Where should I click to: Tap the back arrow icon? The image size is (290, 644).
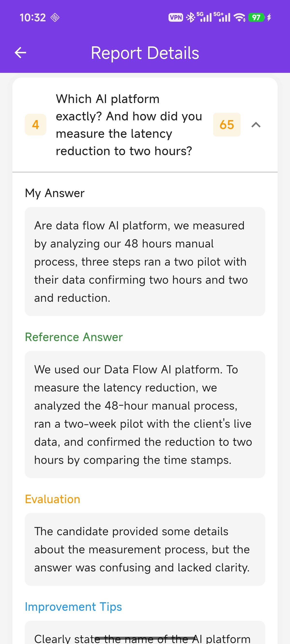tap(20, 53)
